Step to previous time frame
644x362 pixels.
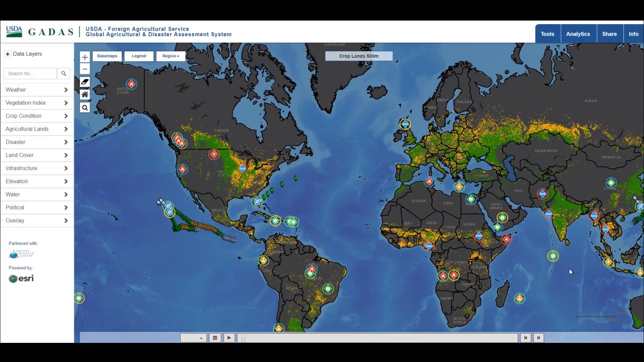point(525,338)
